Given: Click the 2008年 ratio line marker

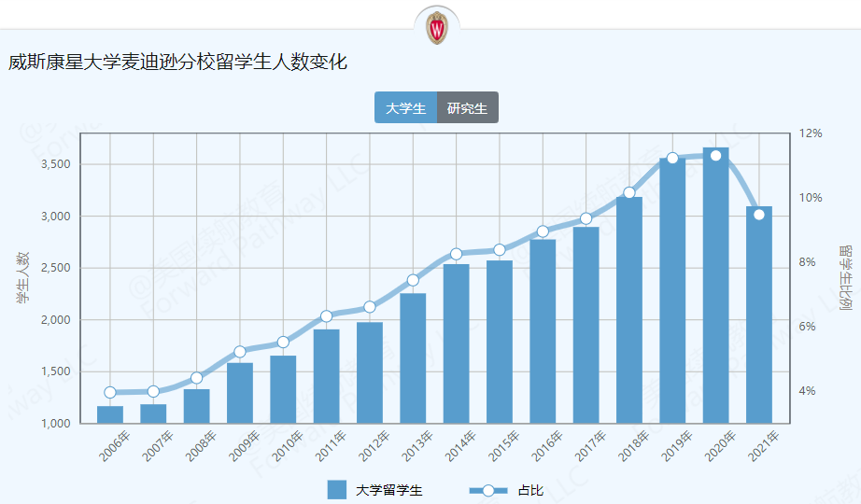Looking at the screenshot, I should pos(197,378).
